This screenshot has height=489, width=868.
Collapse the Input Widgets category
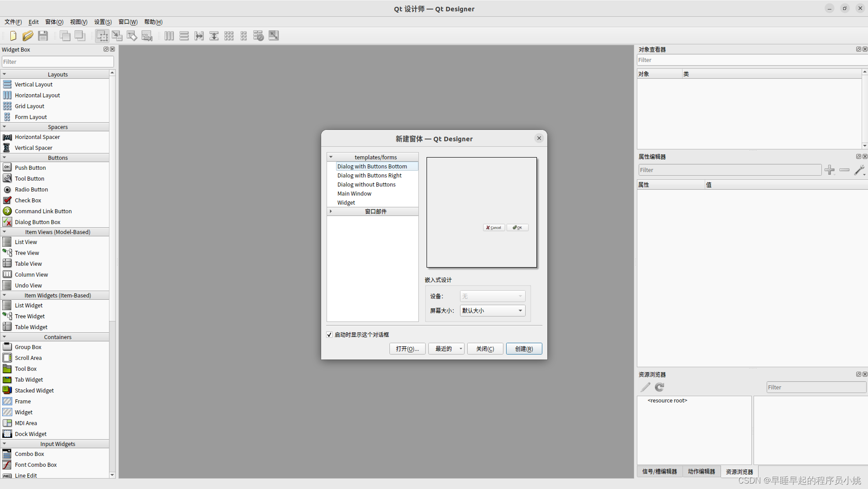tap(5, 444)
